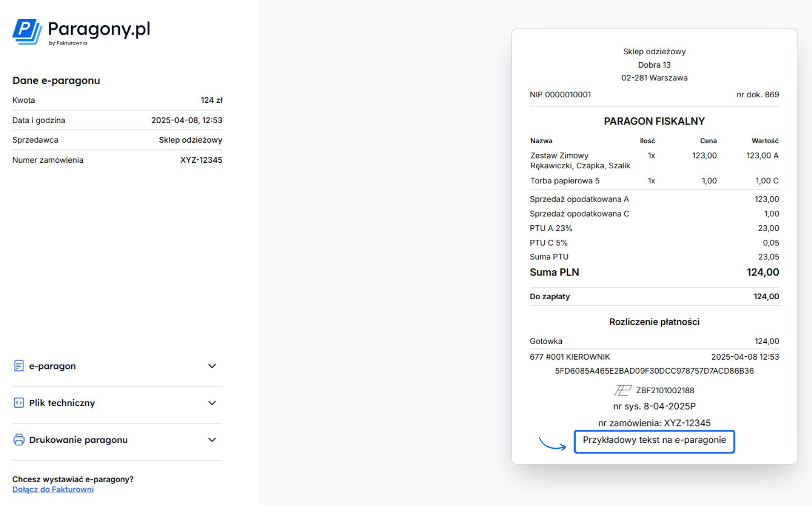Click the Suma PLN total 124,00
812x505 pixels.
click(x=762, y=272)
